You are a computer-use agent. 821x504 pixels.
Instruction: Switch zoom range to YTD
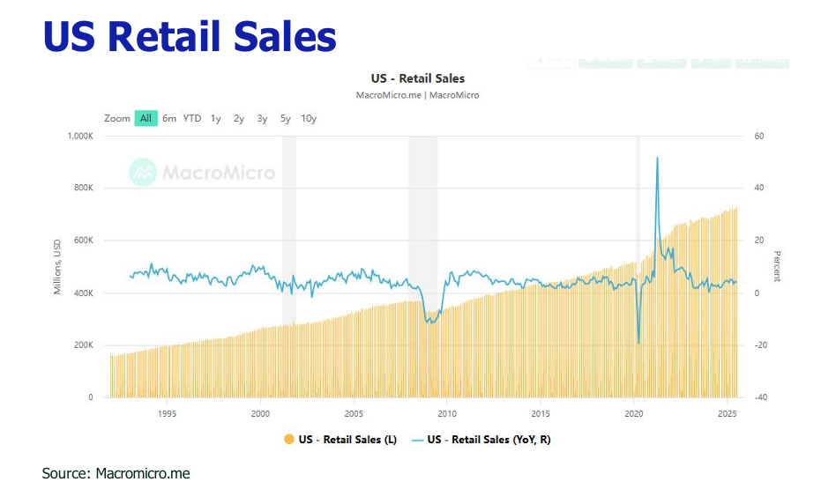[192, 119]
